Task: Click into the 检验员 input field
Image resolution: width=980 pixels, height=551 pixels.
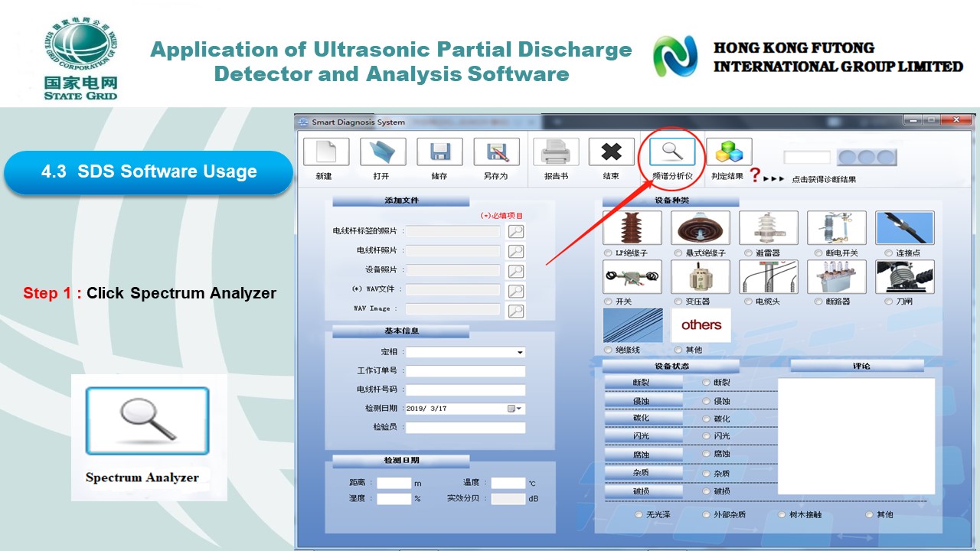Action: click(x=465, y=428)
